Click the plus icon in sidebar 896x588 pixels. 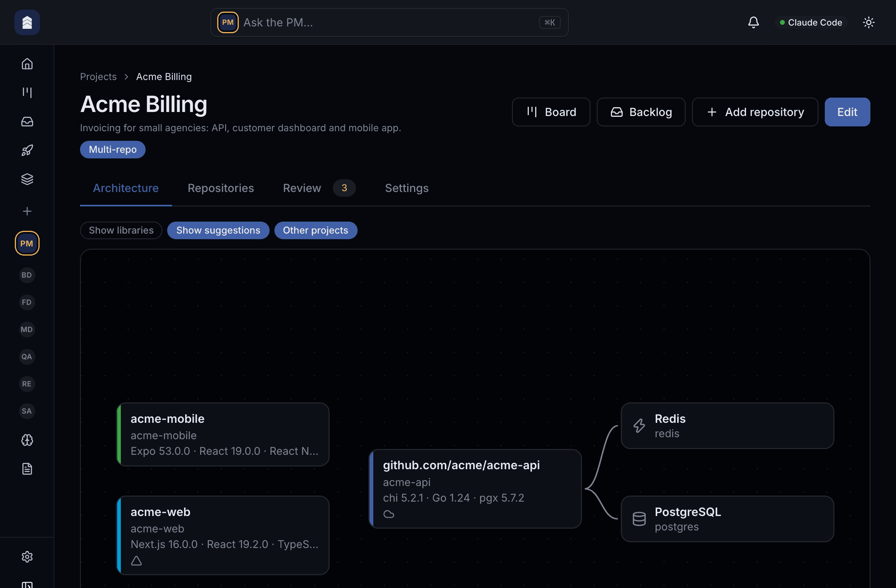(27, 211)
